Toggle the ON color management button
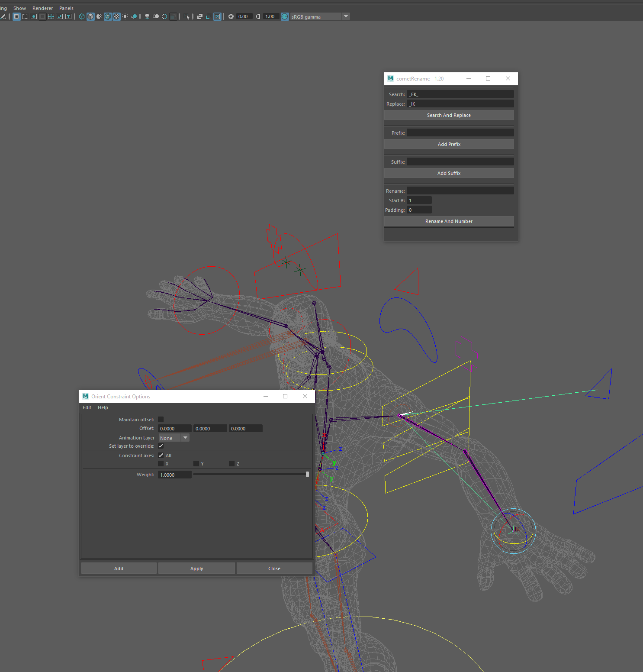 click(285, 16)
